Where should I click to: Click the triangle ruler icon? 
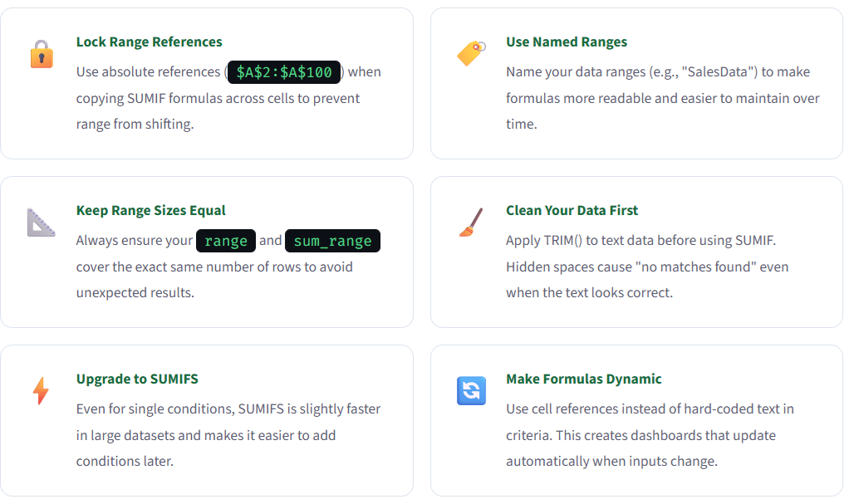(x=41, y=223)
